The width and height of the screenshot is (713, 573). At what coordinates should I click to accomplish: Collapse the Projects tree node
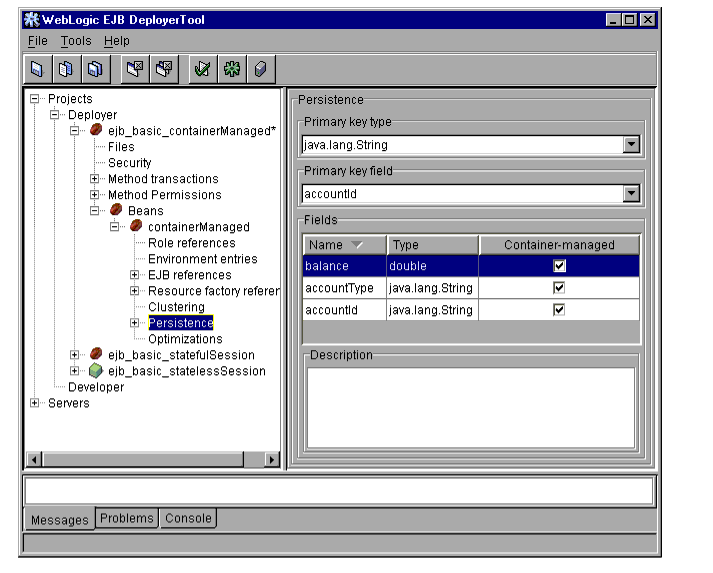point(34,99)
